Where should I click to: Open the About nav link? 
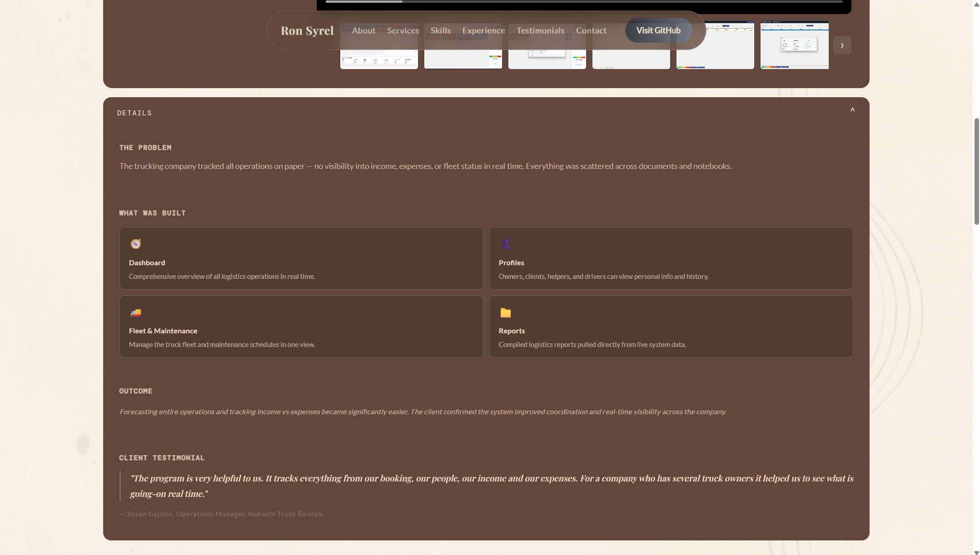363,30
